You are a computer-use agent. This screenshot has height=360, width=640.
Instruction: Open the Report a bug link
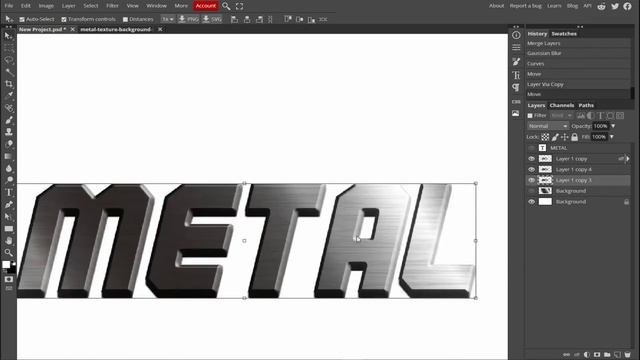click(x=526, y=6)
